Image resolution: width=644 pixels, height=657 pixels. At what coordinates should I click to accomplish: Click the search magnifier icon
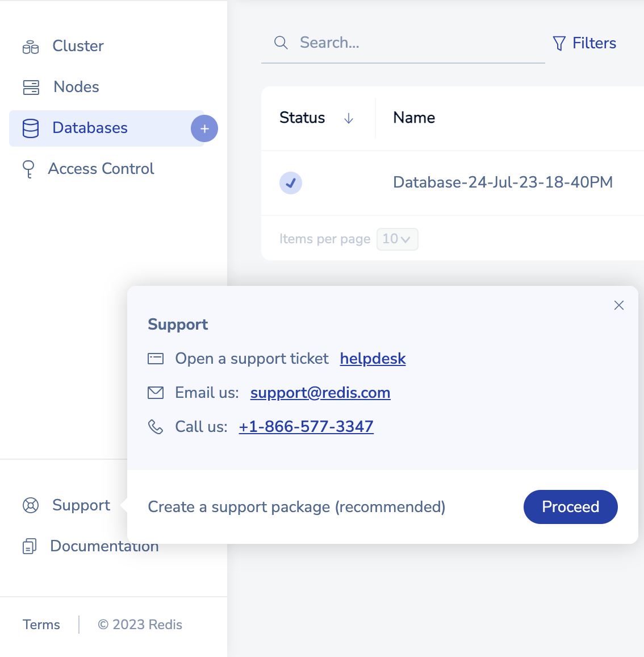click(281, 42)
